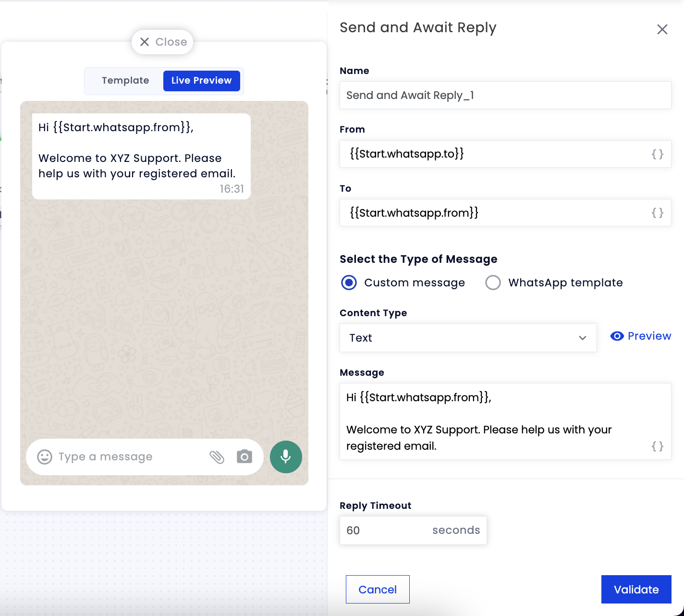684x616 pixels.
Task: Open the Content Type dropdown
Action: tap(468, 338)
